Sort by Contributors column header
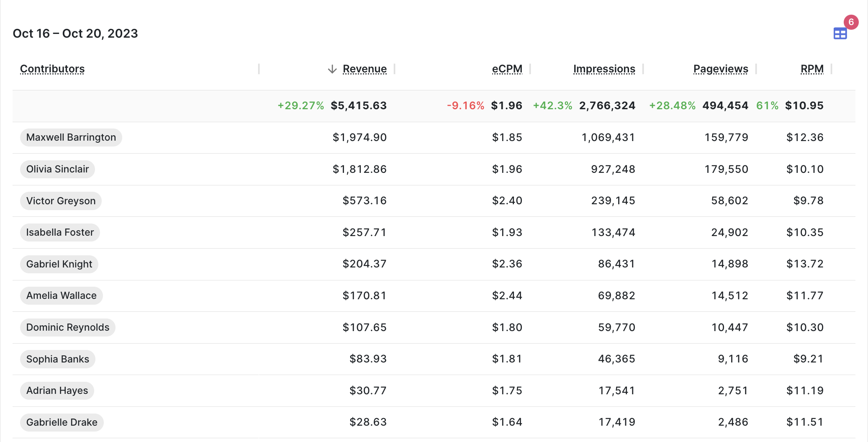 (x=52, y=69)
